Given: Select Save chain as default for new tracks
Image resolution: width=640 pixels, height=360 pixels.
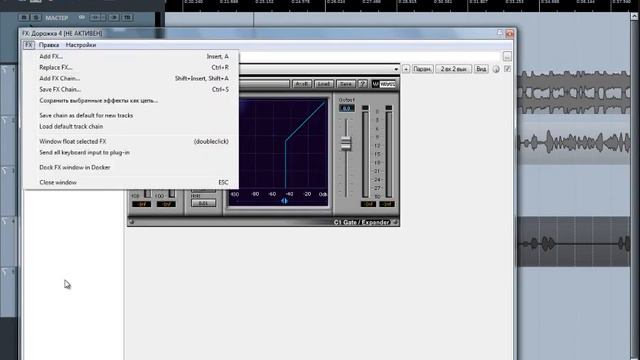Looking at the screenshot, I should pos(131,116).
